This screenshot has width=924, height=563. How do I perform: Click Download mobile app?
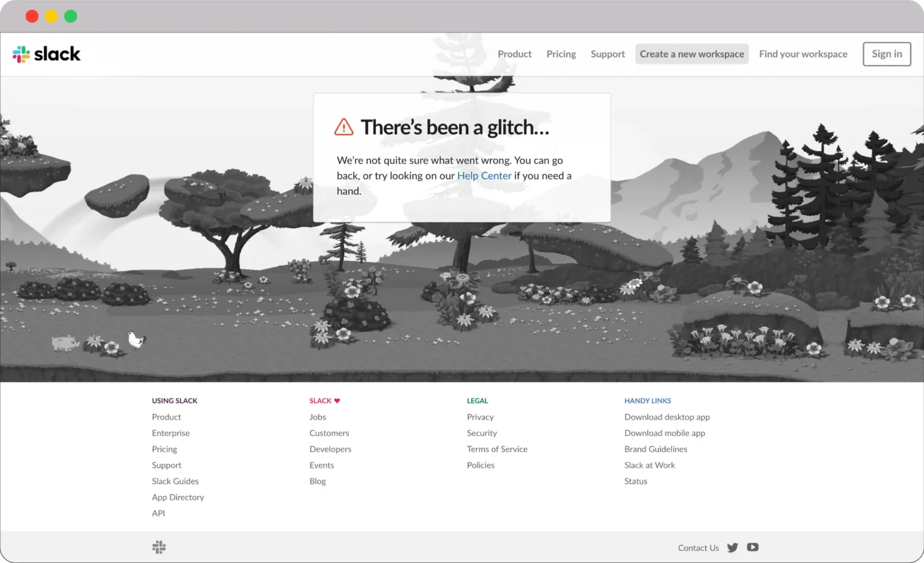coord(665,433)
